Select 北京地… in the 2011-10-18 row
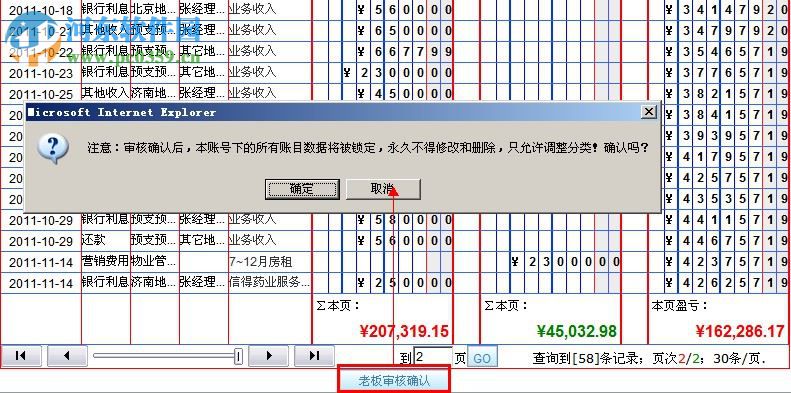 pyautogui.click(x=155, y=9)
